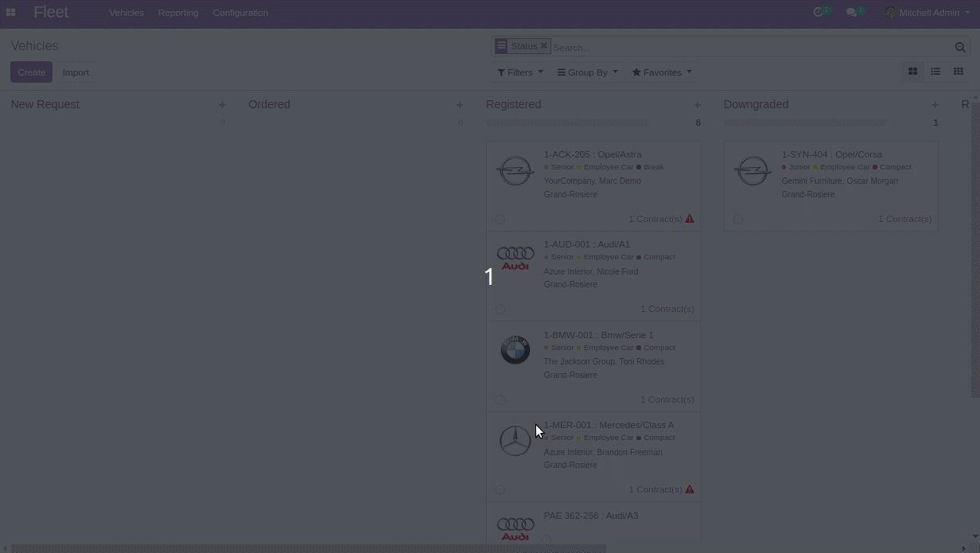
Task: Click 1 Contract(s) on 1-AUD-001 card
Action: coord(667,309)
